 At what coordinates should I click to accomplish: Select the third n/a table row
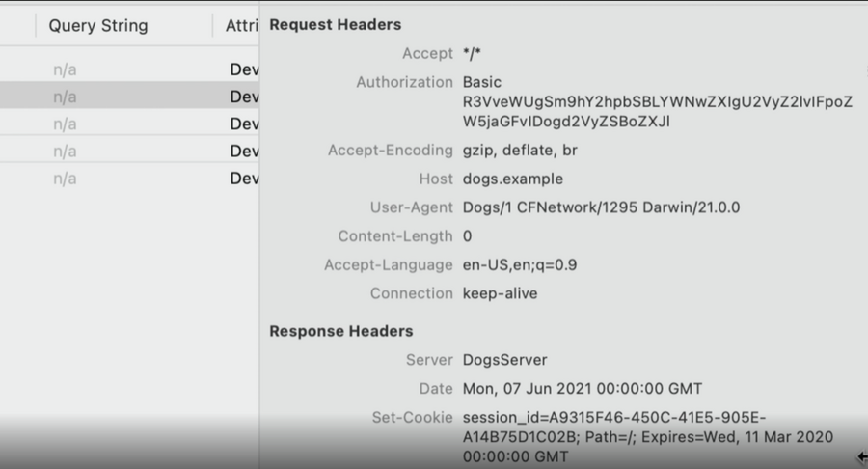129,124
